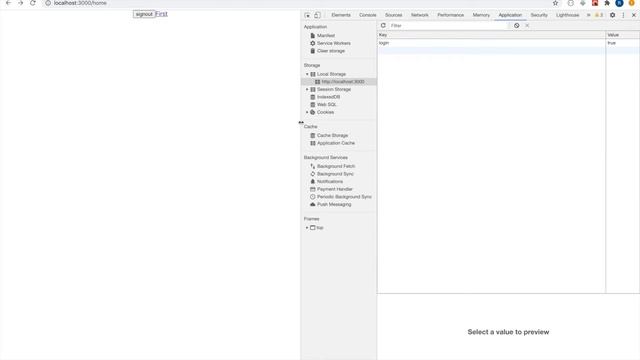Open Cache Storage item

coord(332,136)
